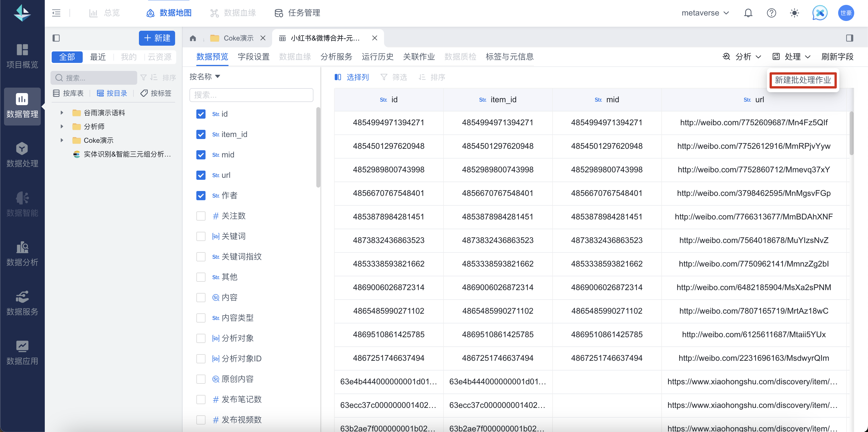Expand the 谷雨演示语料 folder
The width and height of the screenshot is (868, 432).
62,113
